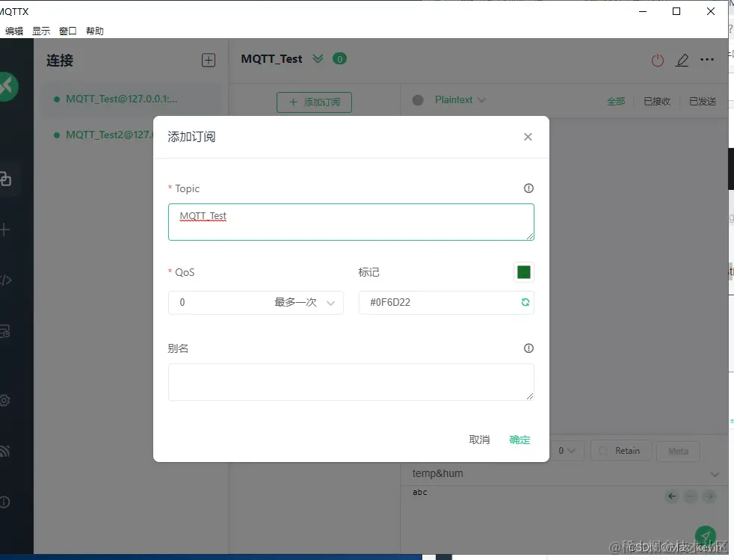Open the about info icon in sidebar

coord(4,502)
